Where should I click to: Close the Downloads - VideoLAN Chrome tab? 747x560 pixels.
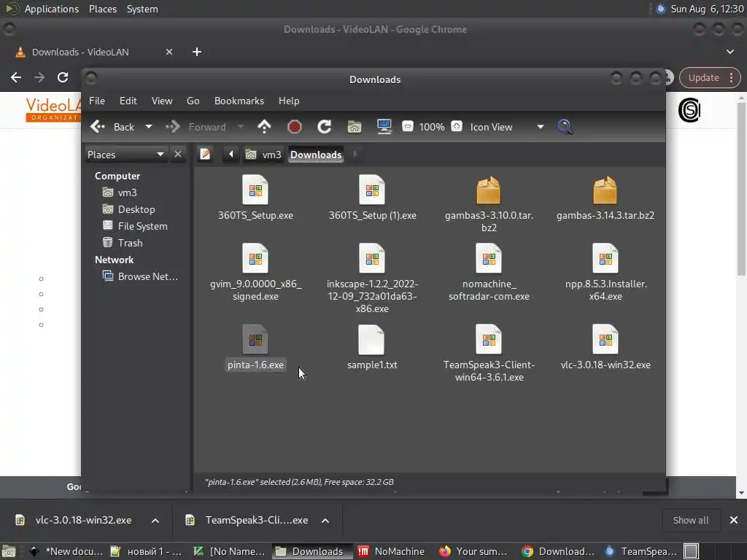[169, 52]
